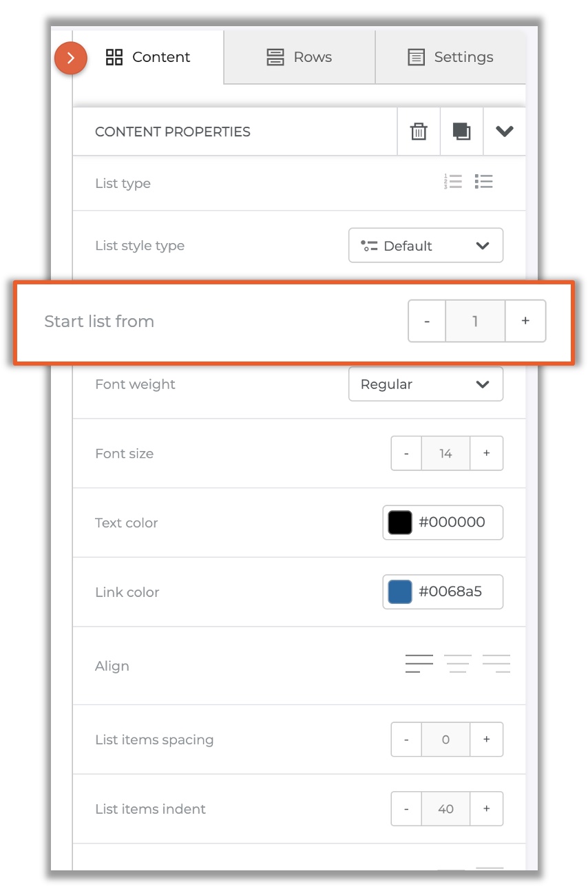Select bulleted list type icon
The height and width of the screenshot is (891, 588).
coord(484,182)
